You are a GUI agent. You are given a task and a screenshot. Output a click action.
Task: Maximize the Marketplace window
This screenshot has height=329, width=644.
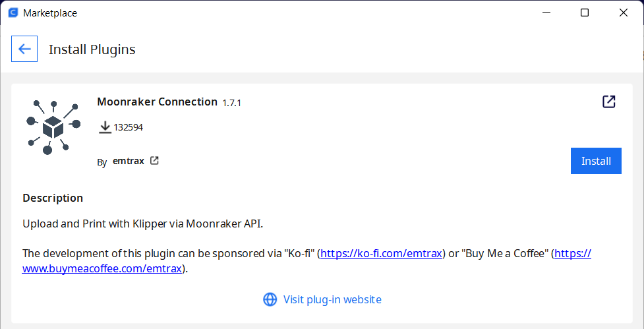point(585,13)
